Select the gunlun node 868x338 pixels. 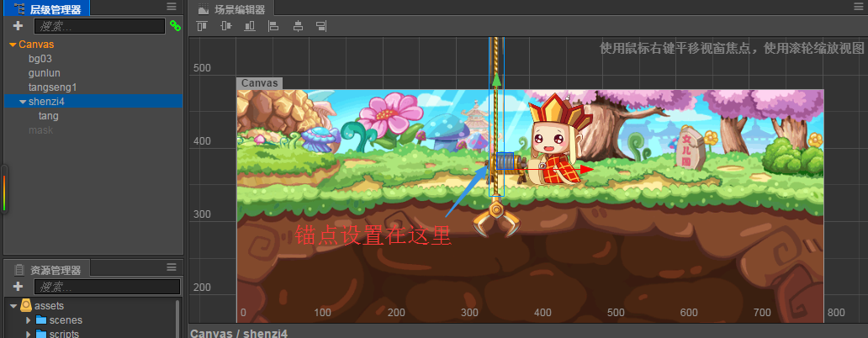(x=45, y=72)
